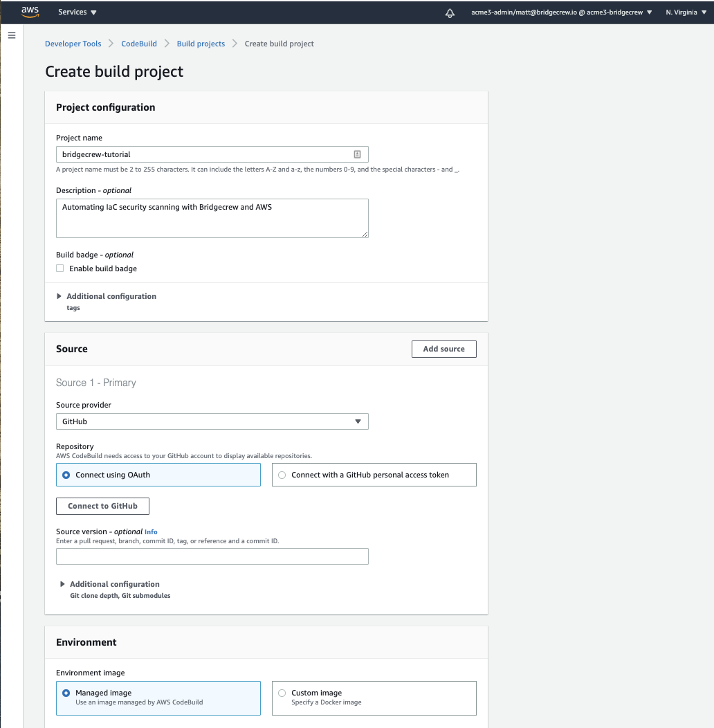
Task: Open the N. Virginia region selector
Action: click(686, 12)
